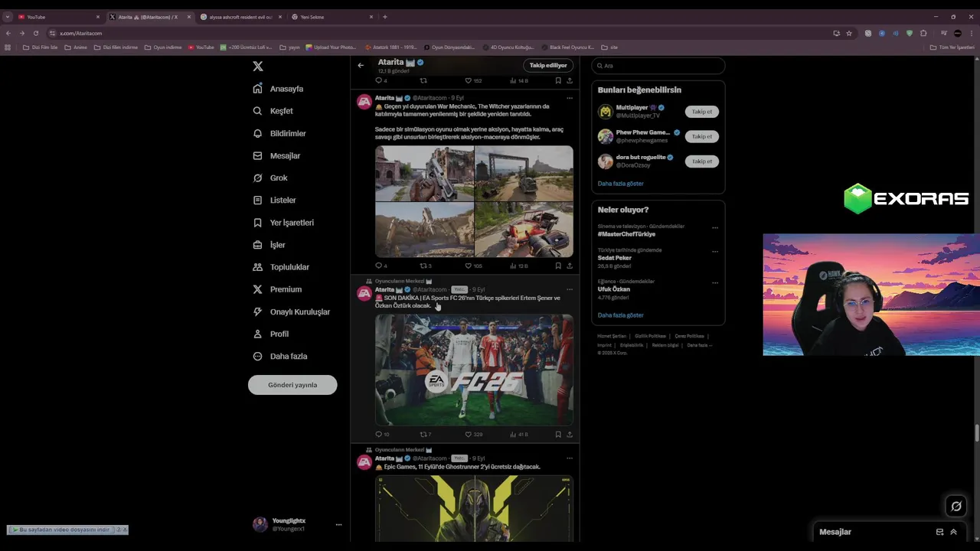
Task: Like the EA Sports FC 26 post
Action: click(x=469, y=434)
